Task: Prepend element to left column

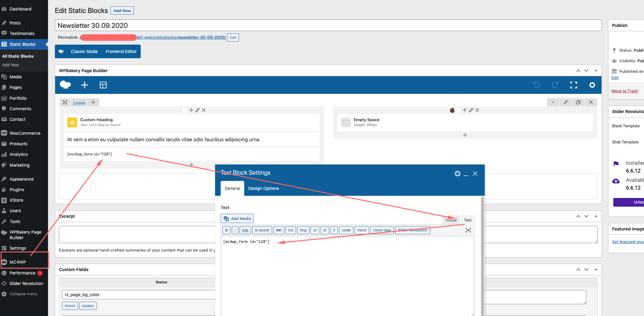Action: [x=191, y=110]
